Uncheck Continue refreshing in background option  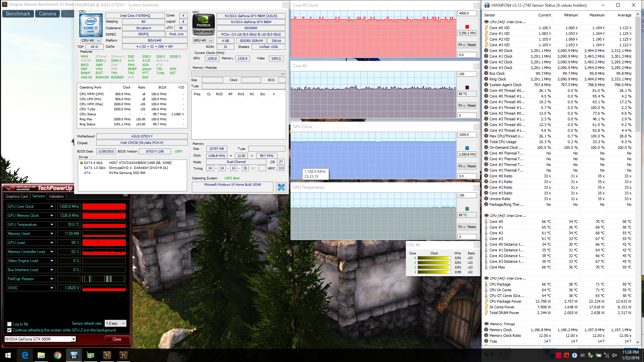click(9, 330)
